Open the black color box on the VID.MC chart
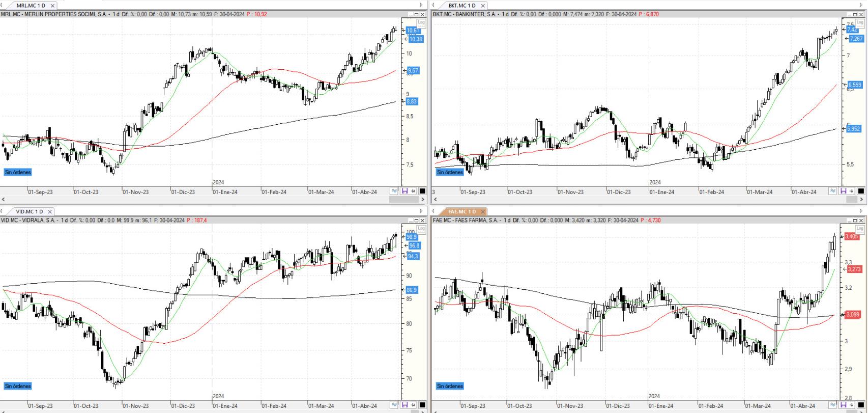Viewport: 868px width, 413px height. coord(422,405)
